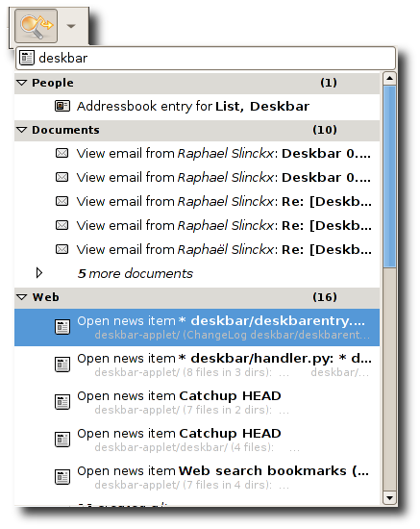Collapse the Web category
420x529 pixels.
click(22, 297)
